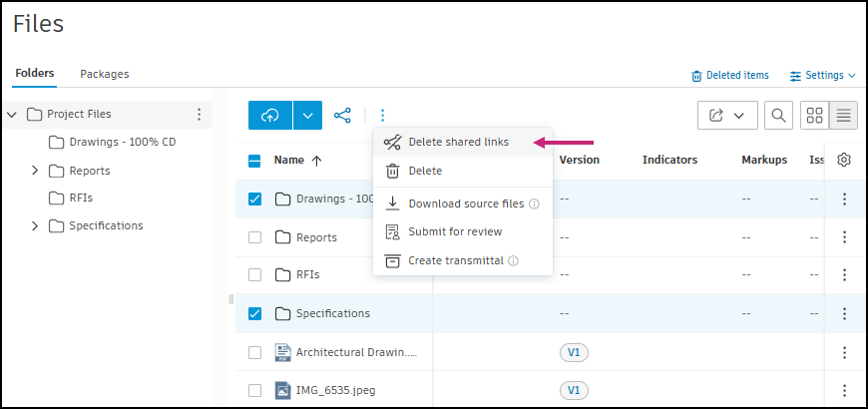Click the Architectural Drawing PDF file icon
The width and height of the screenshot is (868, 409).
click(283, 352)
